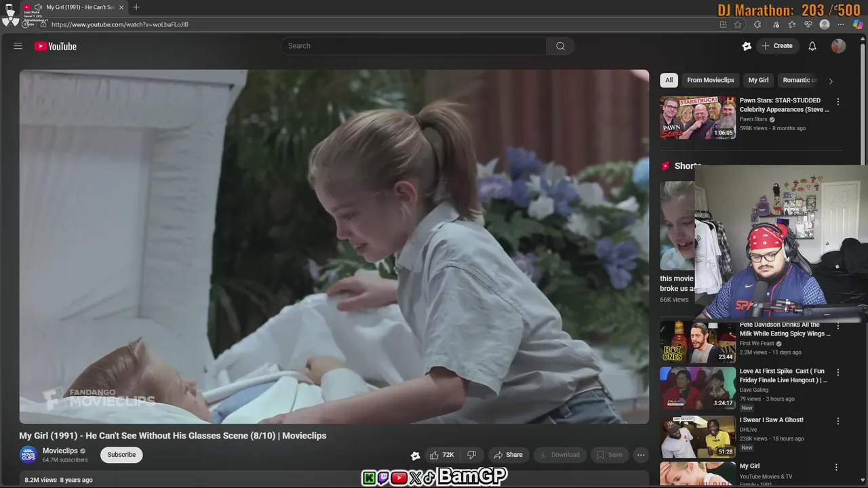The image size is (868, 488).
Task: Click into the YouTube search field
Action: (414, 46)
